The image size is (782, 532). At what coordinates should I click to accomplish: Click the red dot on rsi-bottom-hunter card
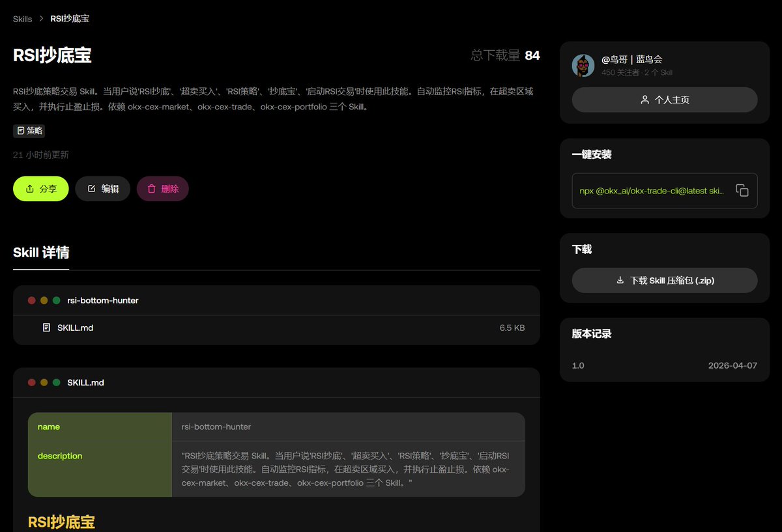pyautogui.click(x=31, y=300)
